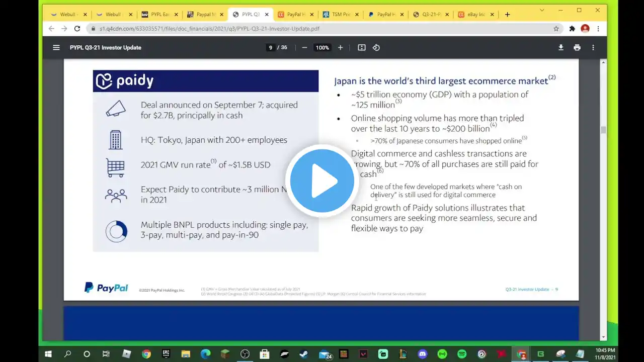644x362 pixels.
Task: Open Task View on the taskbar
Action: [x=106, y=354]
